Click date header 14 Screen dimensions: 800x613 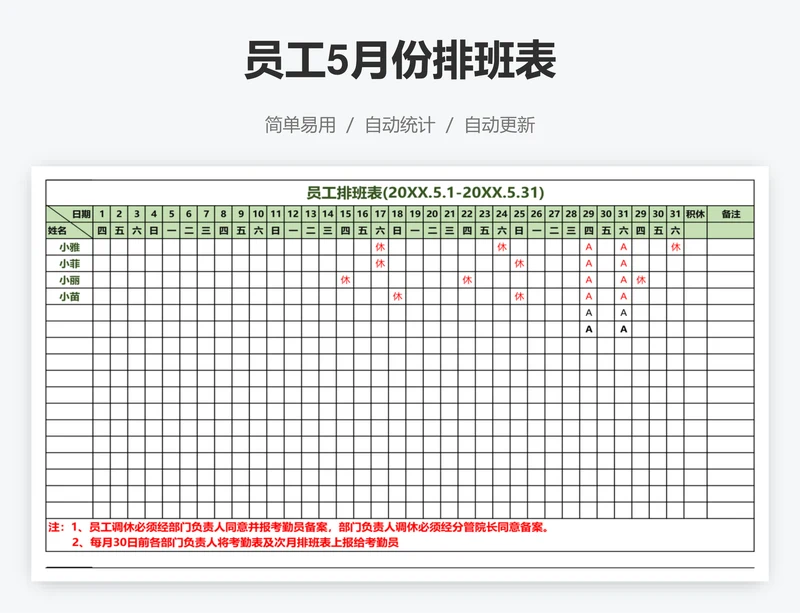click(328, 214)
